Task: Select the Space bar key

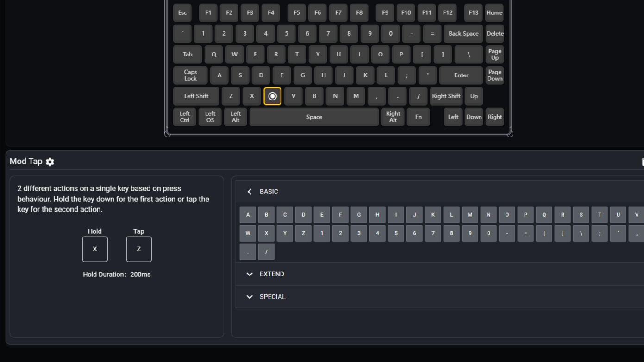Action: (x=314, y=117)
